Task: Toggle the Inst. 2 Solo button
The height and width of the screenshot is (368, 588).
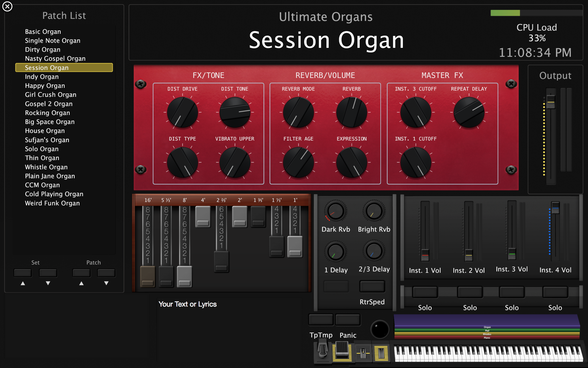Action: [470, 292]
